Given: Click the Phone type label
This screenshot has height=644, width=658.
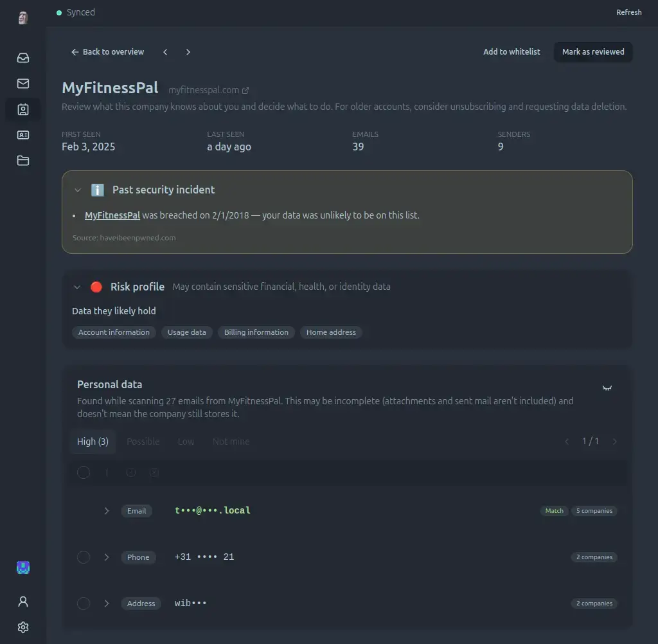Looking at the screenshot, I should pos(138,557).
